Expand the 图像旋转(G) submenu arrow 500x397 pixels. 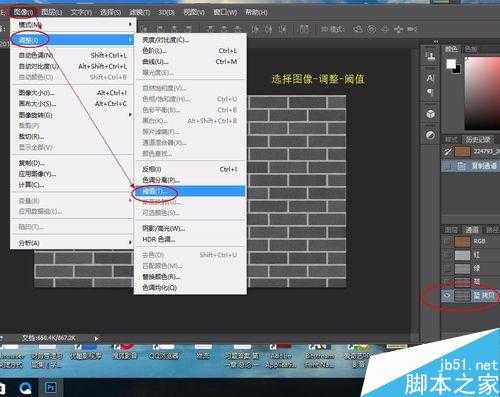(130, 115)
